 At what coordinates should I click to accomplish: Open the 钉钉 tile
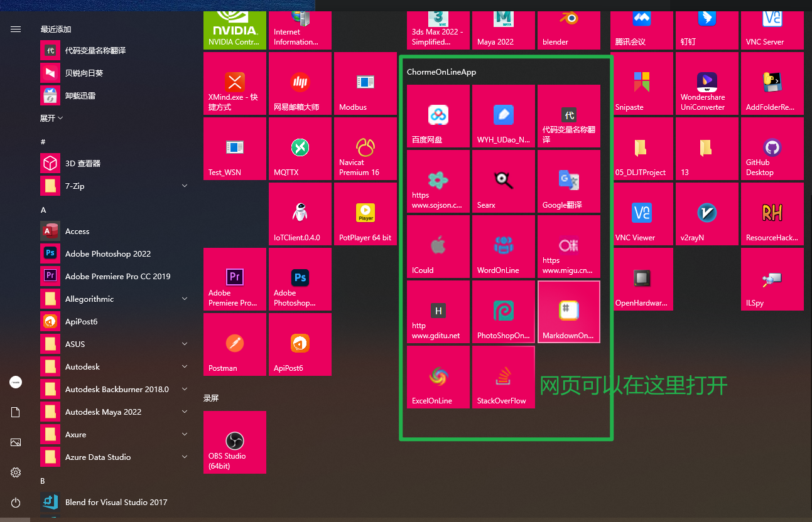pos(707,30)
